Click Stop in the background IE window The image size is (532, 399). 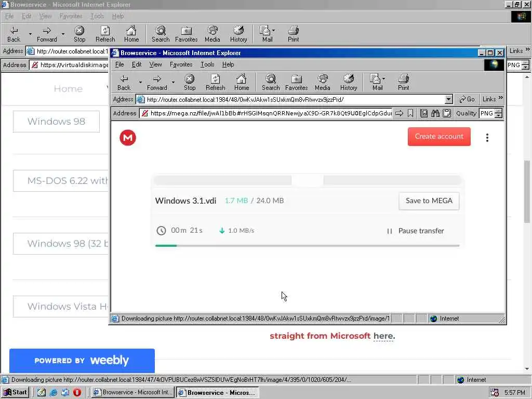pos(79,34)
